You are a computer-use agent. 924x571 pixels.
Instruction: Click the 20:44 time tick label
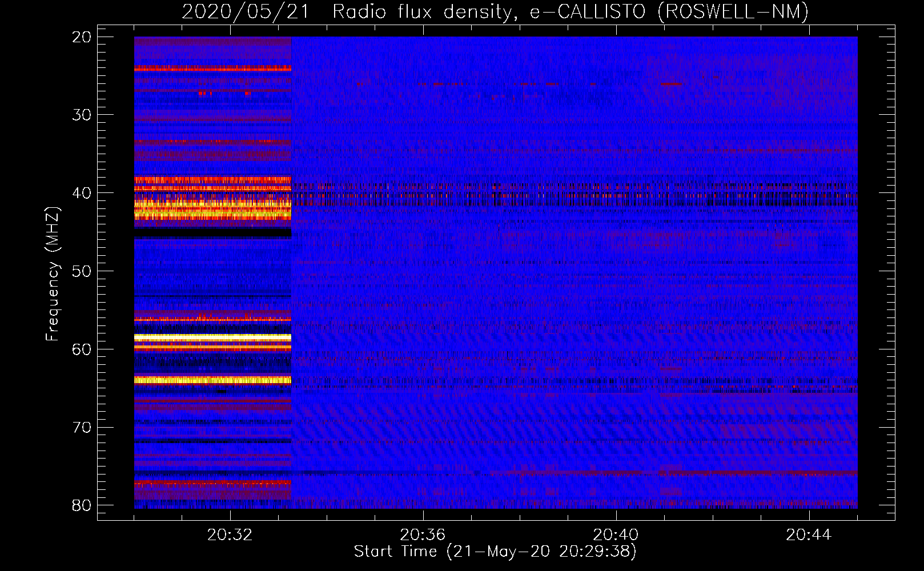[x=809, y=535]
